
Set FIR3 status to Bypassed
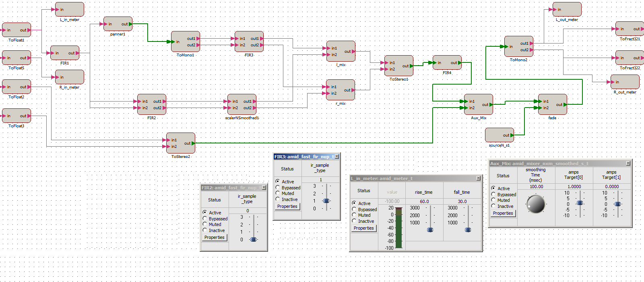click(277, 188)
